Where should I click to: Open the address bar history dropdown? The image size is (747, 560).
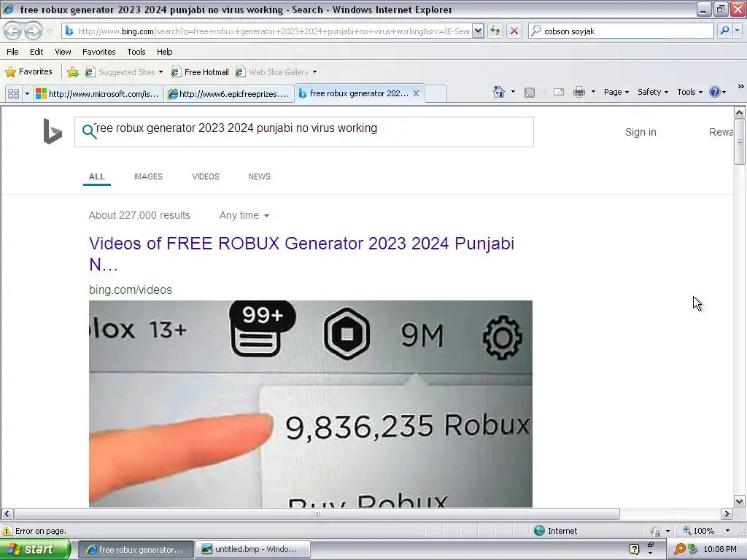(x=478, y=31)
